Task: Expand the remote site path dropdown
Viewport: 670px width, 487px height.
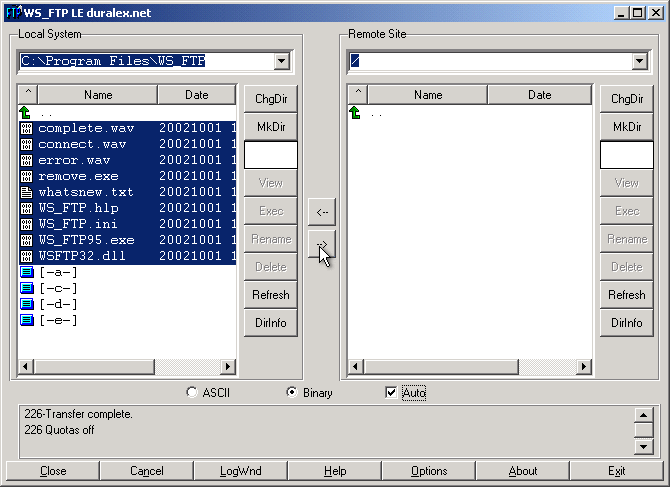Action: [x=639, y=62]
